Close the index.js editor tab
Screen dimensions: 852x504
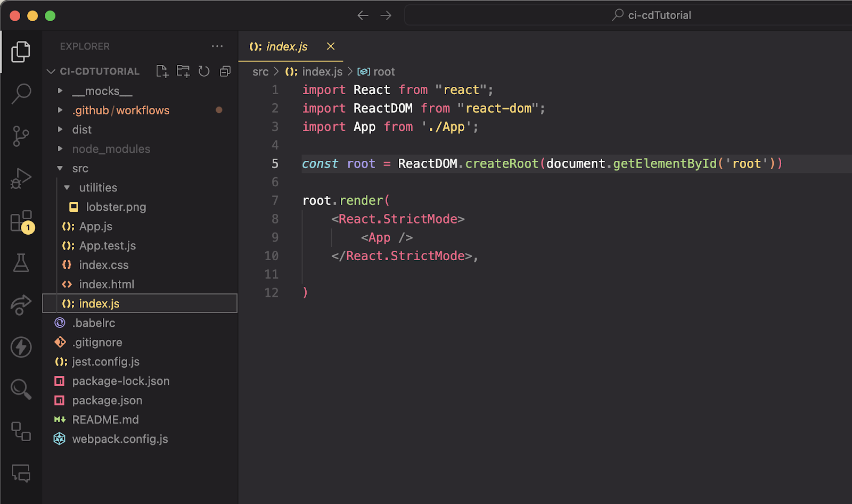(x=331, y=46)
